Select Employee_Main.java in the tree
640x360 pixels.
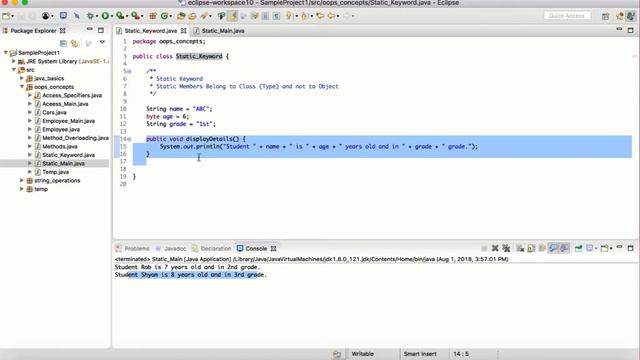pyautogui.click(x=68, y=121)
